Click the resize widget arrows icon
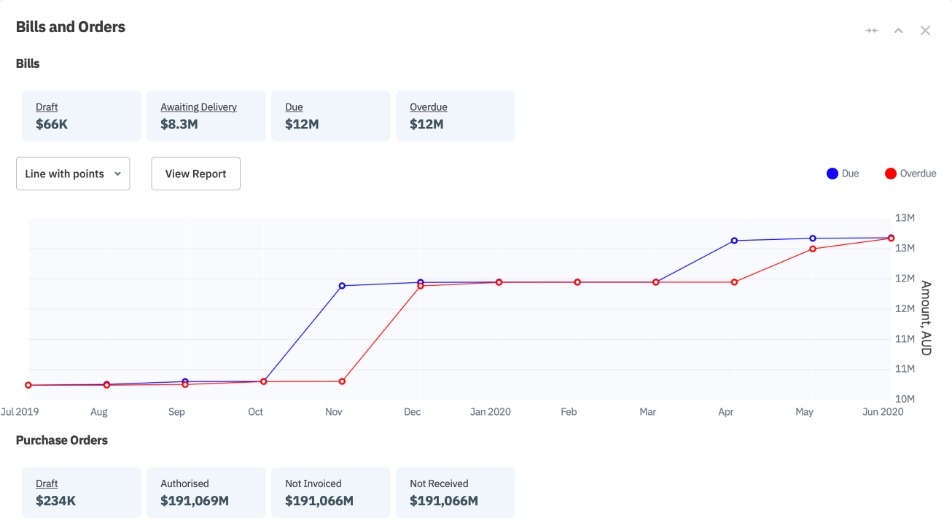This screenshot has width=952, height=525. (x=871, y=30)
